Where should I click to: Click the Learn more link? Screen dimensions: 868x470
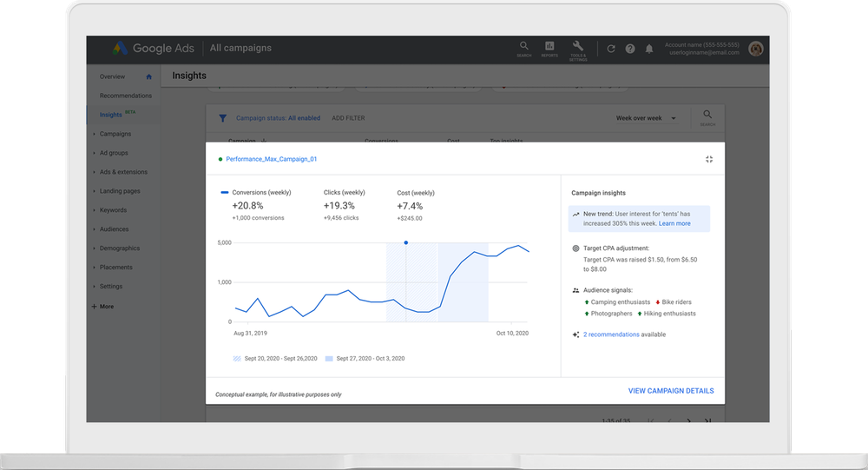click(674, 223)
